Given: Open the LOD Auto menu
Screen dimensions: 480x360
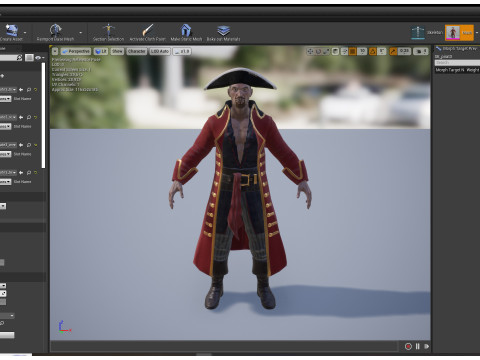Looking at the screenshot, I should coord(160,51).
